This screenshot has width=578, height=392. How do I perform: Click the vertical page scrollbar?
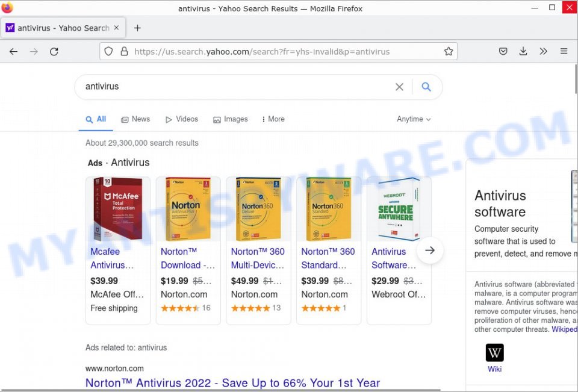click(x=576, y=79)
